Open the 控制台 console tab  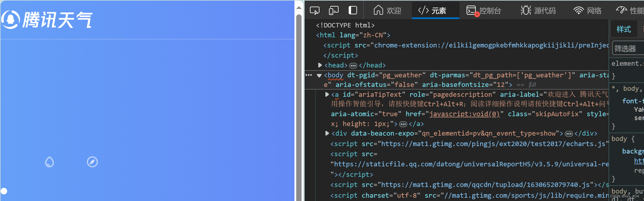click(x=484, y=10)
